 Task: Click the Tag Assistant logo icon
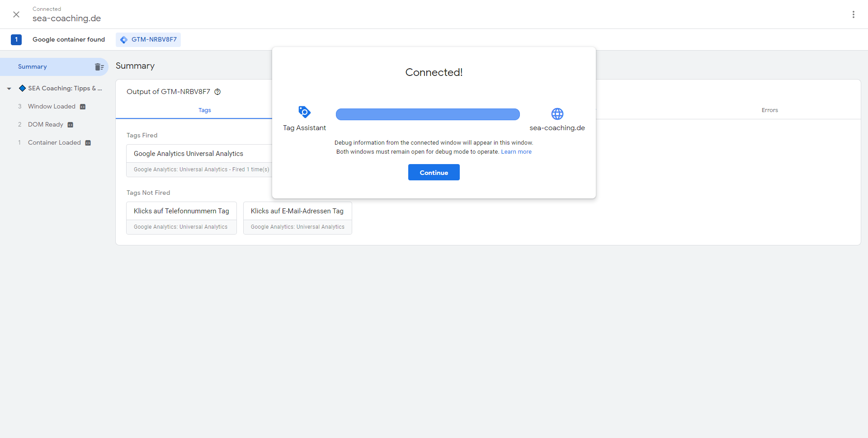pyautogui.click(x=304, y=112)
